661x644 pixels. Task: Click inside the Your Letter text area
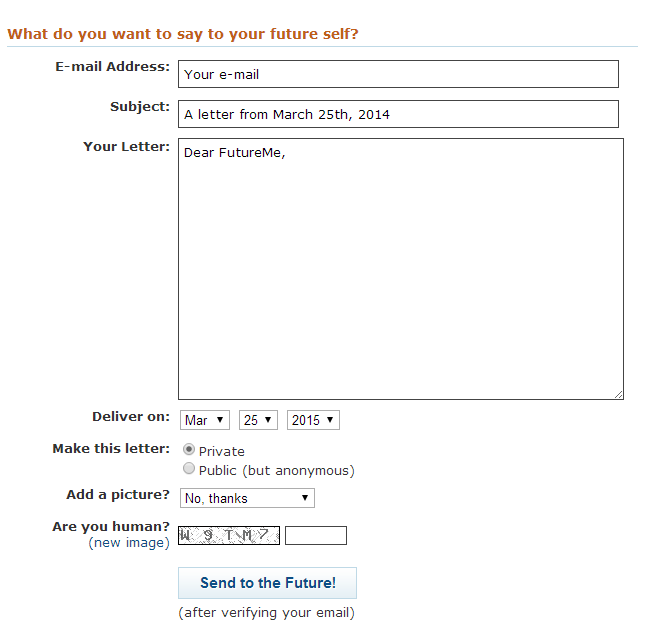tap(400, 269)
